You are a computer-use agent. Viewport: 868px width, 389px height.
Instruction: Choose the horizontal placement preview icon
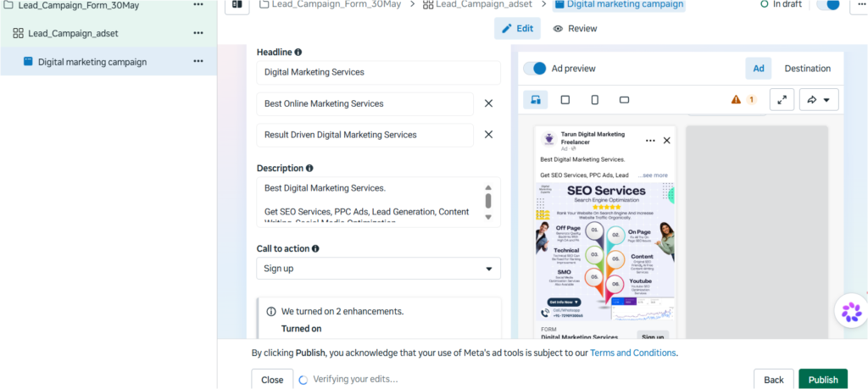(624, 100)
